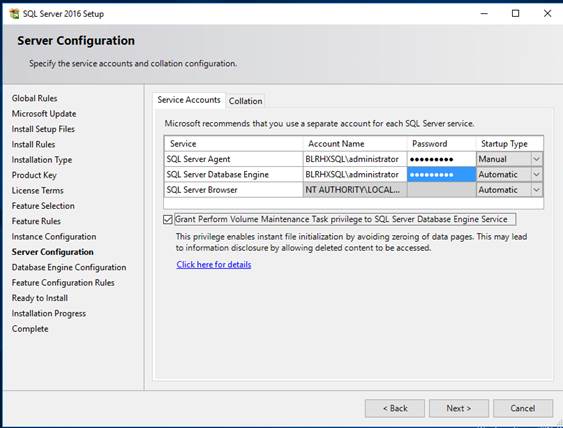Select the SQL Server Agent account name cell
Viewport: 563px width, 428px height.
tap(355, 159)
